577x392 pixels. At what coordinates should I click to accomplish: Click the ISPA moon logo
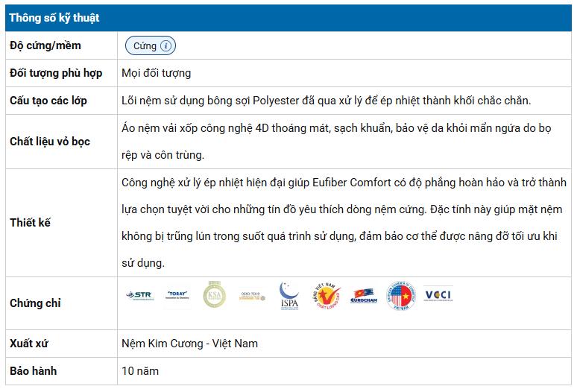tap(289, 296)
